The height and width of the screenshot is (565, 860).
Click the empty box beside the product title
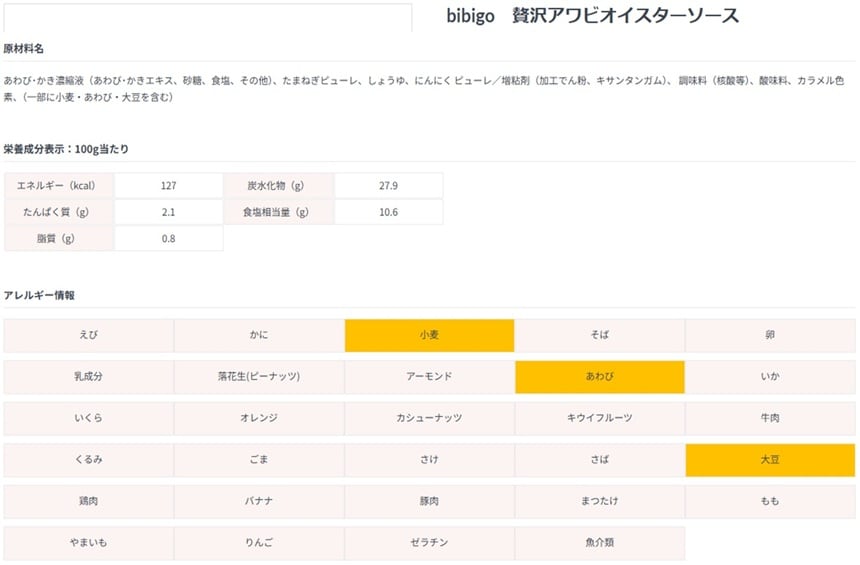(207, 17)
